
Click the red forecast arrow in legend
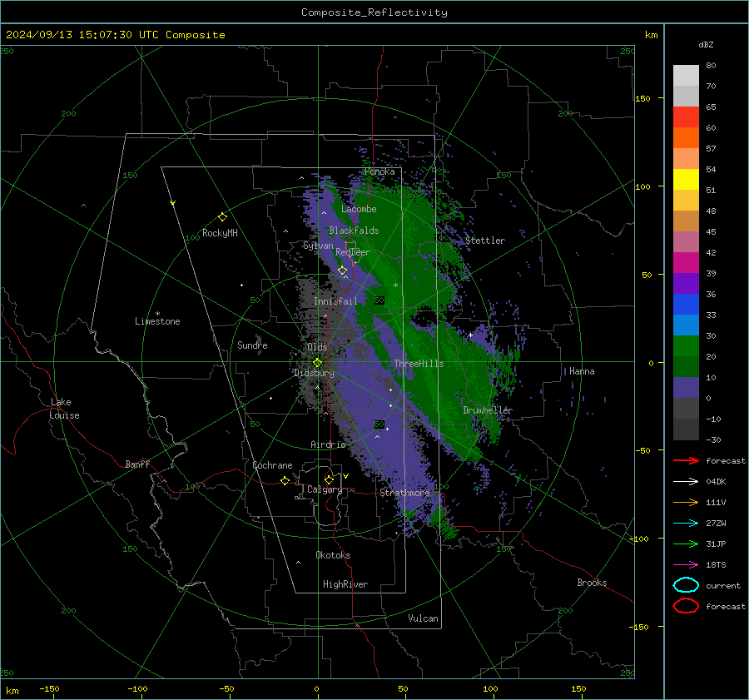point(686,460)
